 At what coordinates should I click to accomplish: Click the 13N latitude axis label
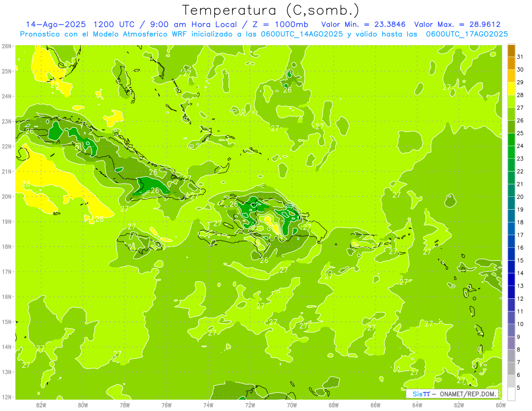click(6, 372)
